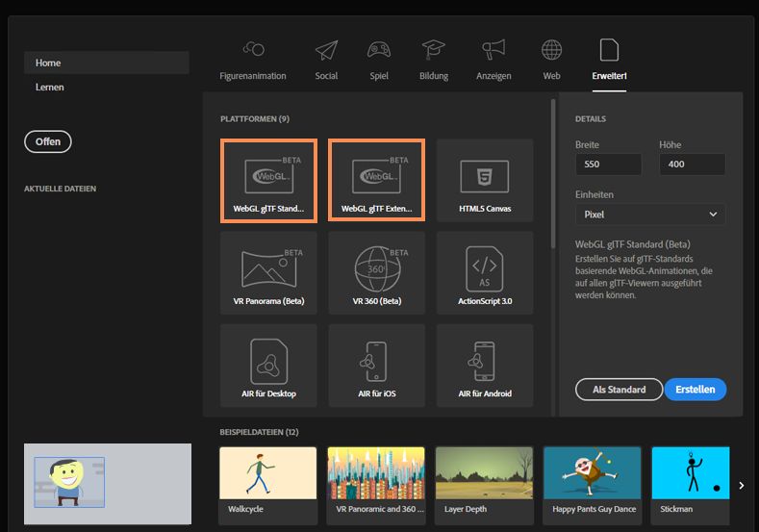Viewport: 759px width, 532px height.
Task: Click the DETAILS heading
Action: [x=590, y=119]
